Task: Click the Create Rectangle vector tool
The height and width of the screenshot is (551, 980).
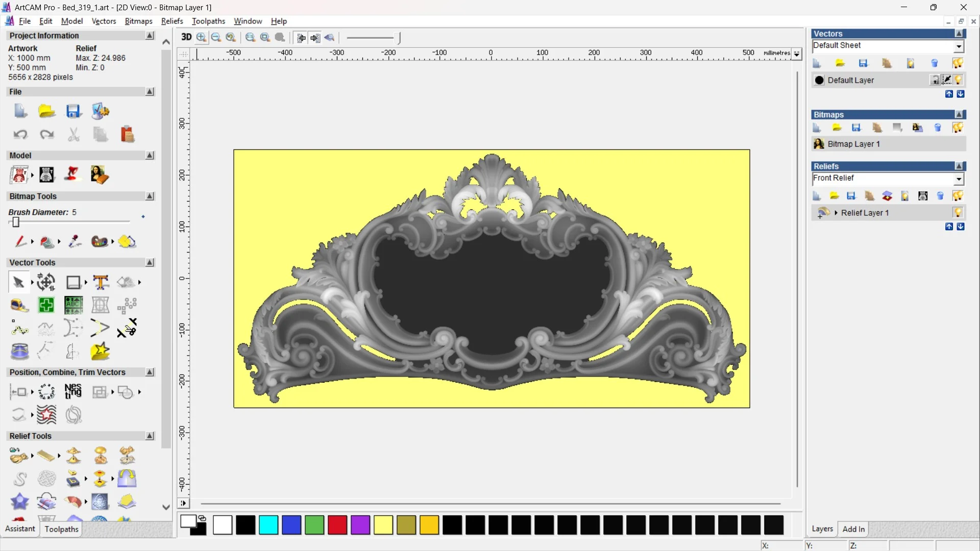Action: (73, 282)
